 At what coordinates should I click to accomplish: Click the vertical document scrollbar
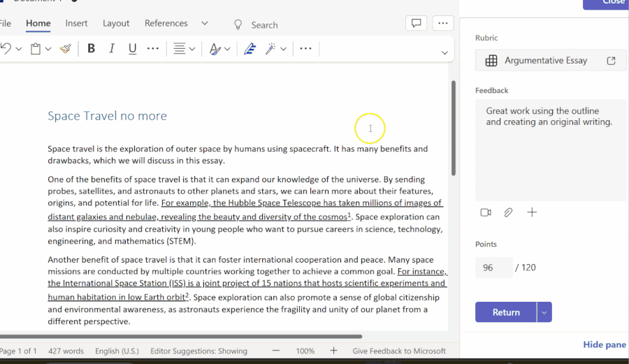pyautogui.click(x=454, y=128)
